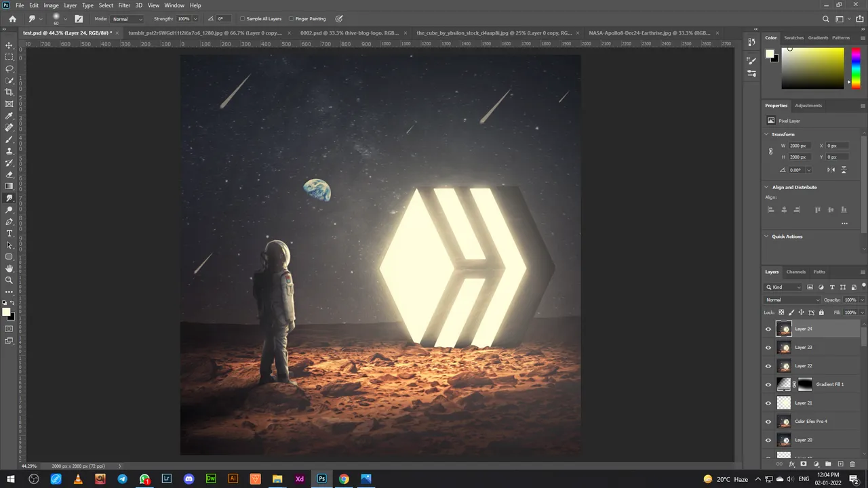Create a new layer
Image resolution: width=868 pixels, height=488 pixels.
point(840,464)
